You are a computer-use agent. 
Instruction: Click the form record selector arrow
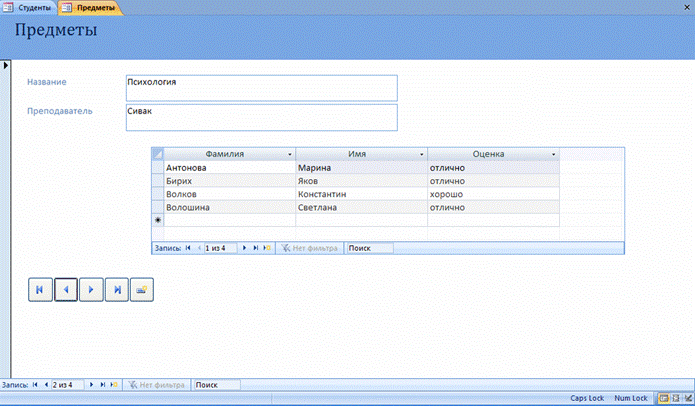(5, 66)
